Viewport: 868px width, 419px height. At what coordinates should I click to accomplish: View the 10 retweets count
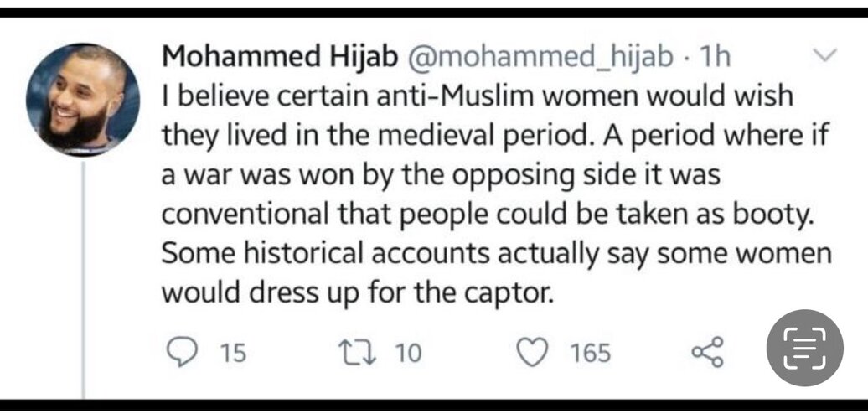(408, 353)
